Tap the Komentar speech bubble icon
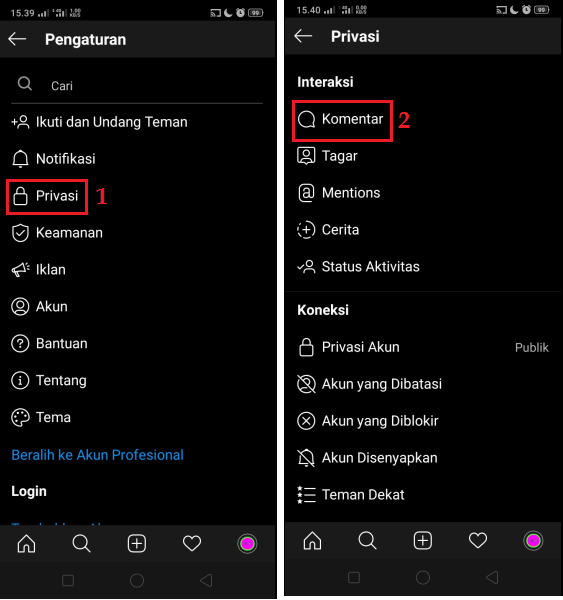The image size is (563, 600). [x=307, y=119]
